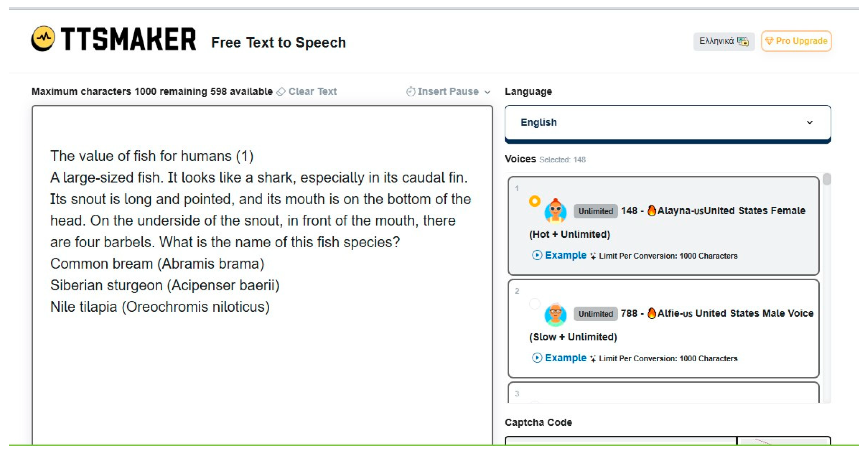The image size is (868, 455).
Task: Click the eraser icon next to Clear Text
Action: click(281, 91)
